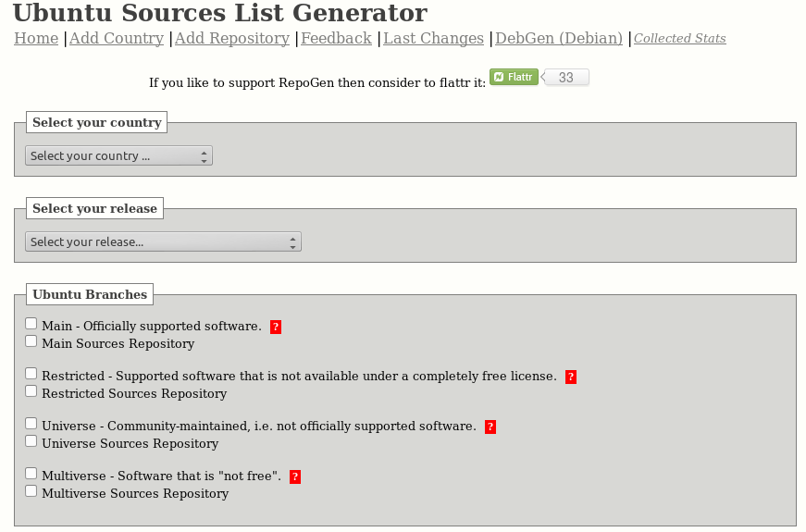
Task: Toggle the Multiverse not free checkbox
Action: [31, 474]
